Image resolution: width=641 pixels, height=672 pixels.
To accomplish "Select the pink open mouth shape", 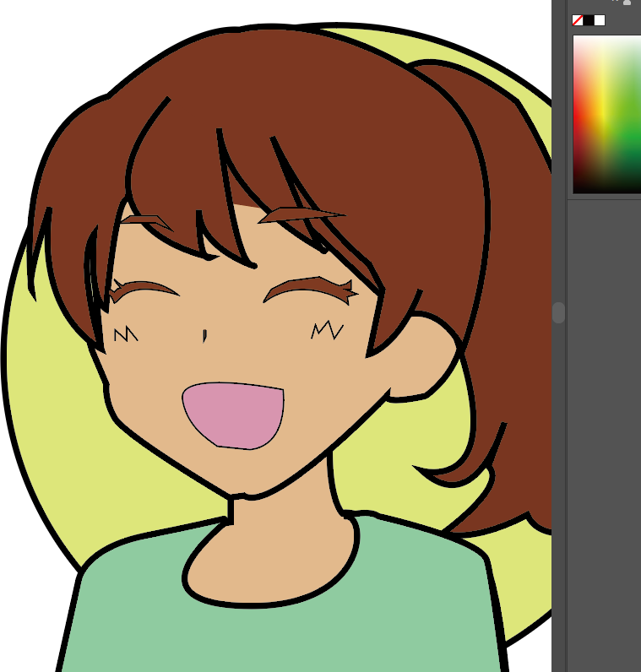I will (234, 414).
